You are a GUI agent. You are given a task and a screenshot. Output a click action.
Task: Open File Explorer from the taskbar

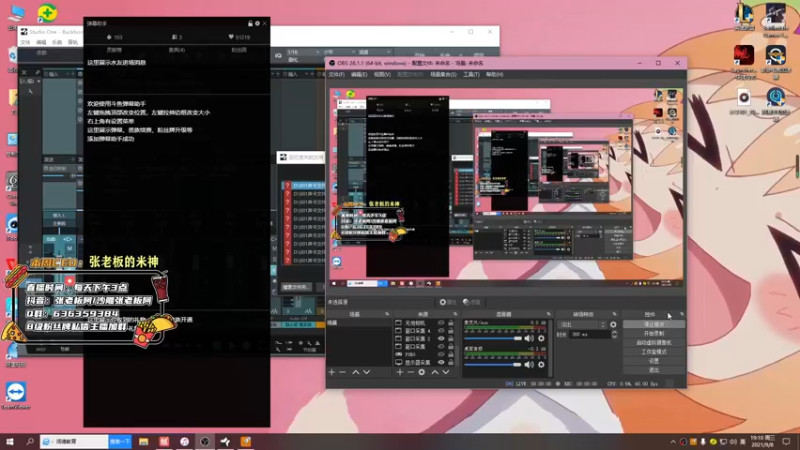point(143,441)
